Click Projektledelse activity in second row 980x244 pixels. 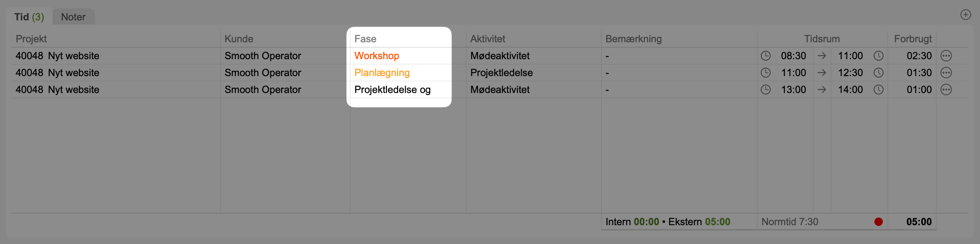pos(501,73)
